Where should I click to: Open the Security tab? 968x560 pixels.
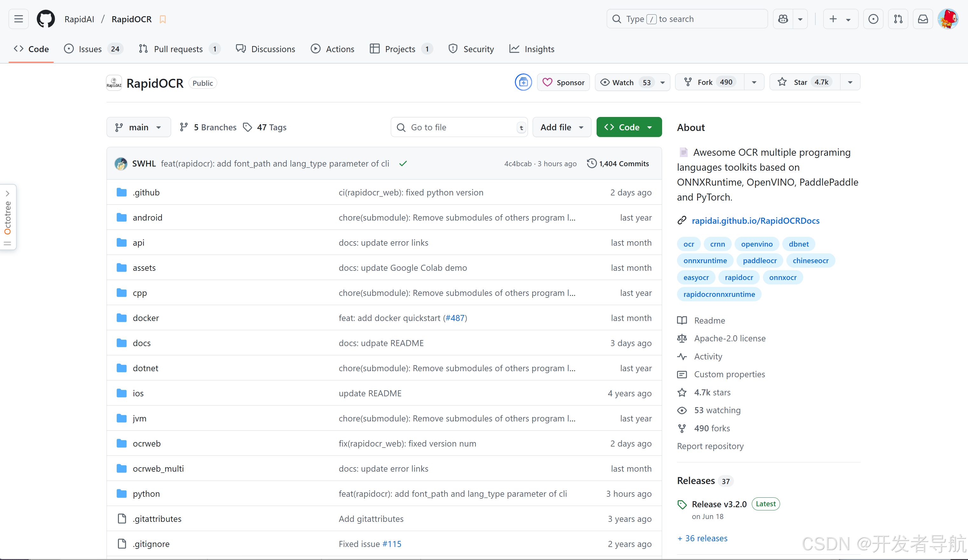click(x=471, y=49)
